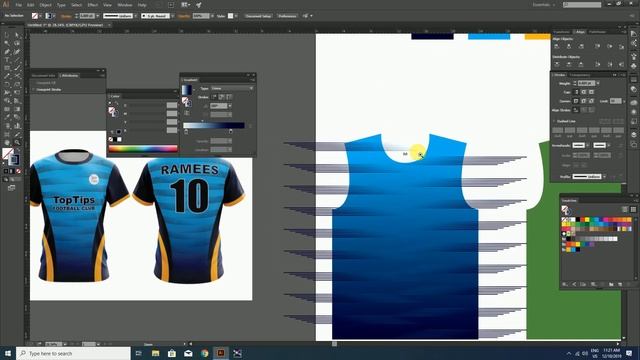Click first Distribute Objects icon
The image size is (640, 360).
pyautogui.click(x=557, y=64)
